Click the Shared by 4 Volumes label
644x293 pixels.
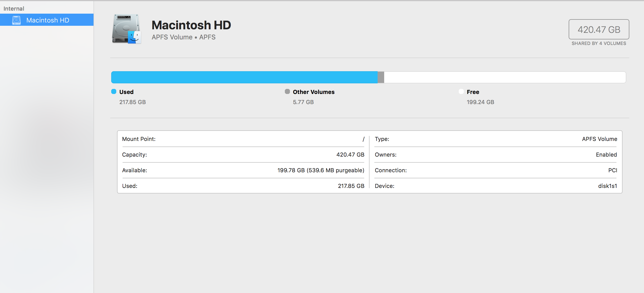pyautogui.click(x=599, y=43)
